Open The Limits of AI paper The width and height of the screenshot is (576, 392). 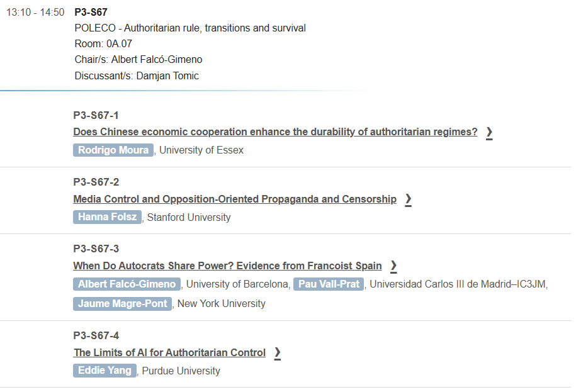tap(169, 353)
